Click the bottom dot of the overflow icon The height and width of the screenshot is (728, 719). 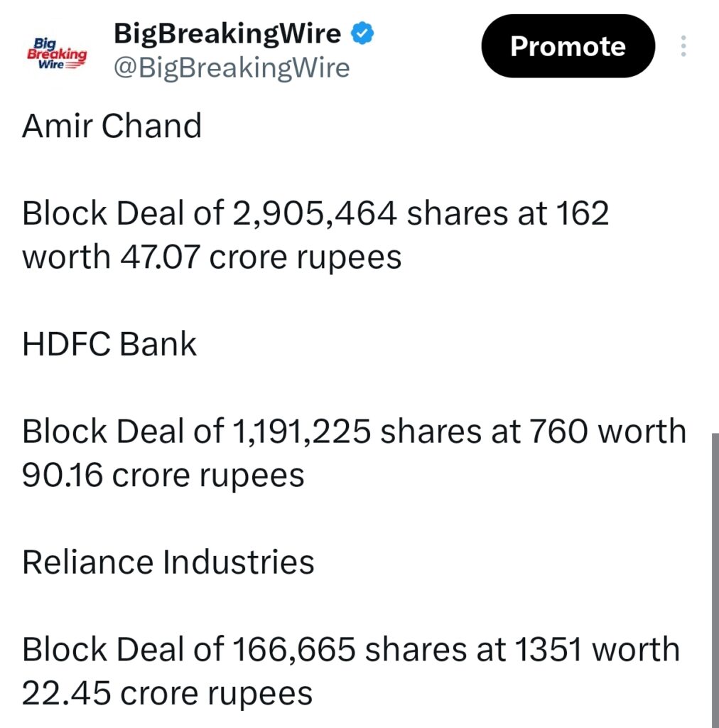tap(683, 55)
